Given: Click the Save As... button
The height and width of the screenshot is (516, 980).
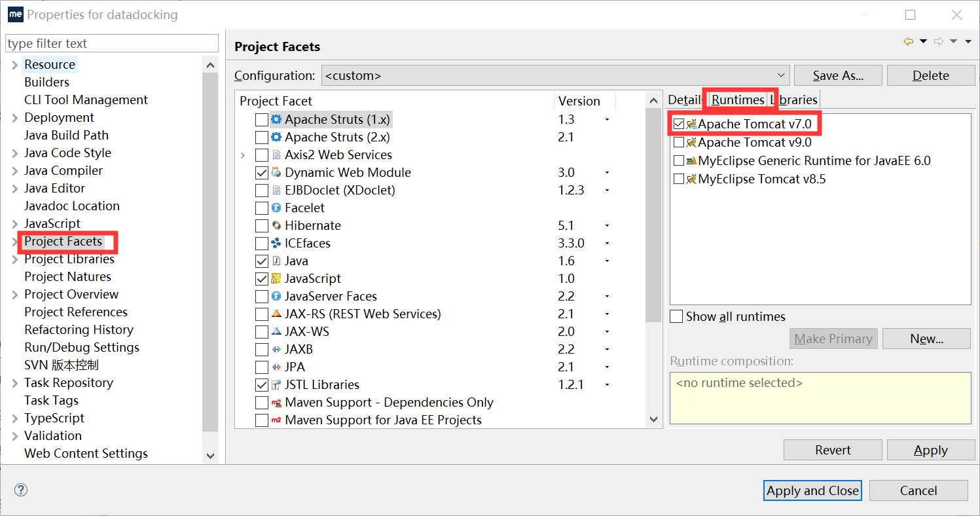Looking at the screenshot, I should (x=838, y=75).
